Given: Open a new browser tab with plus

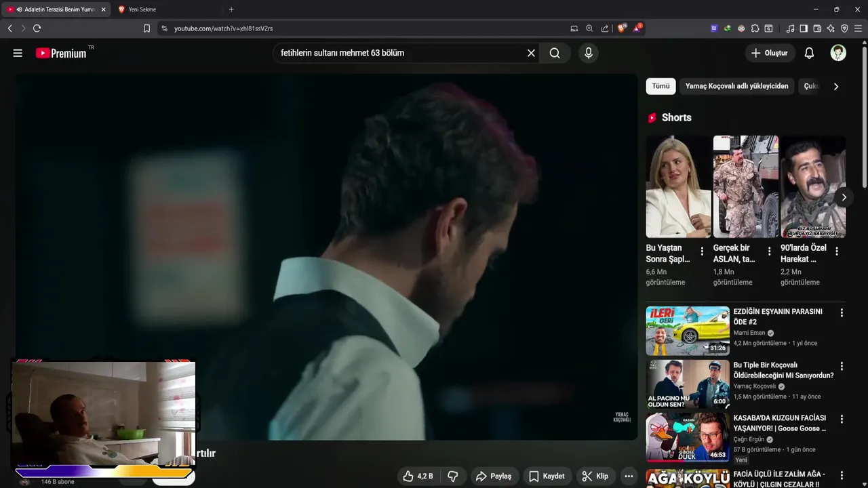Looking at the screenshot, I should coord(231,9).
